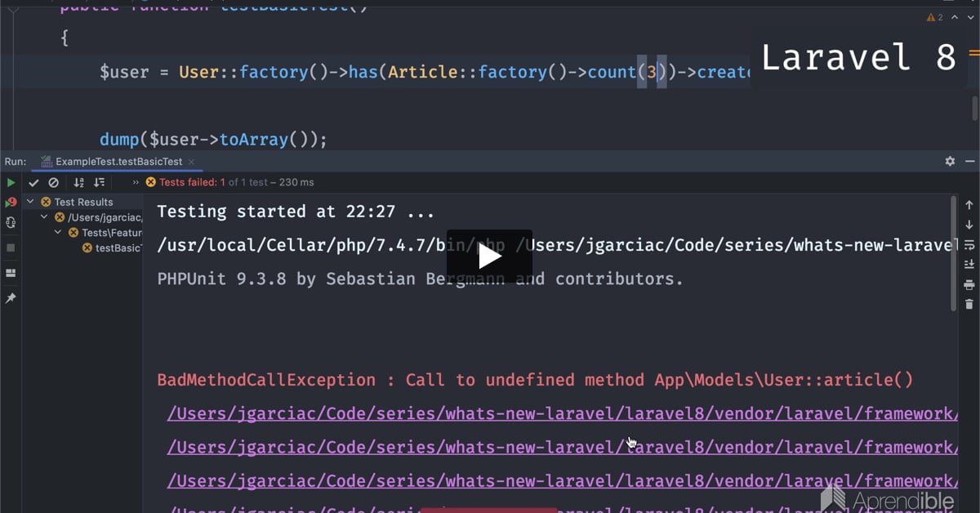Sort tests by duration icon
Screen dimensions: 980x513
coord(99,183)
